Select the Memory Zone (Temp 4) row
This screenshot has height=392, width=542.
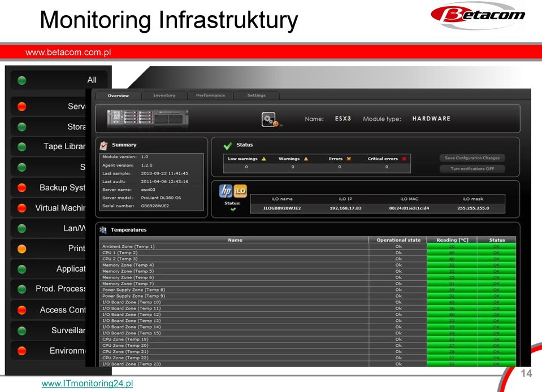coord(307,265)
